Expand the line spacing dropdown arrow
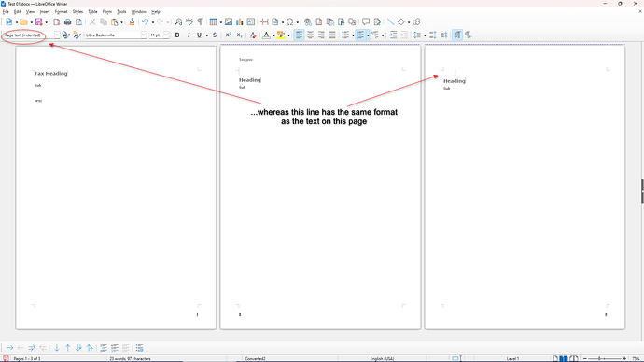The height and width of the screenshot is (362, 644). point(425,35)
